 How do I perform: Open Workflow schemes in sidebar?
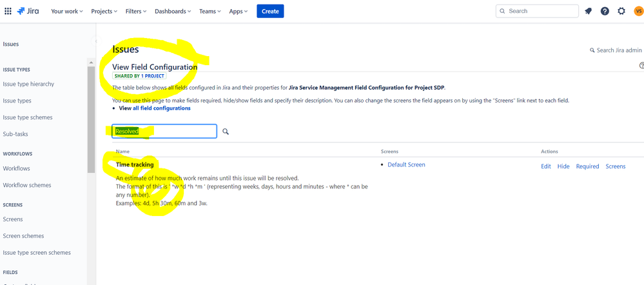click(x=26, y=185)
